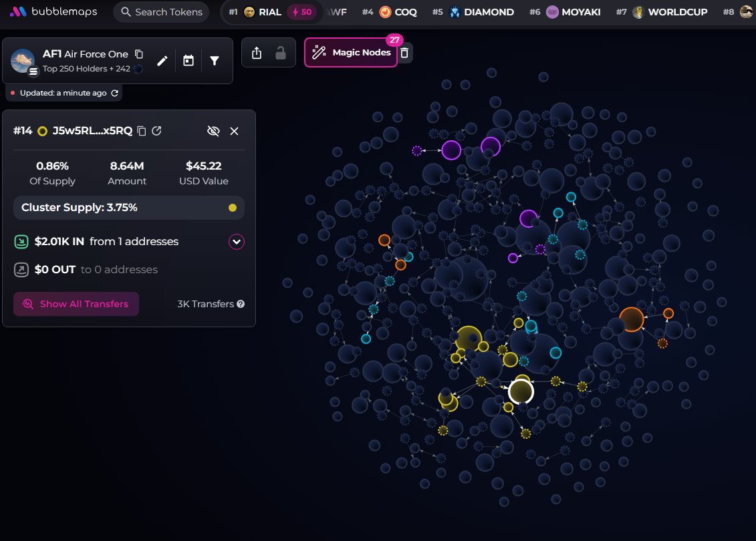
Task: Refresh the map next to Updated label
Action: pyautogui.click(x=115, y=93)
